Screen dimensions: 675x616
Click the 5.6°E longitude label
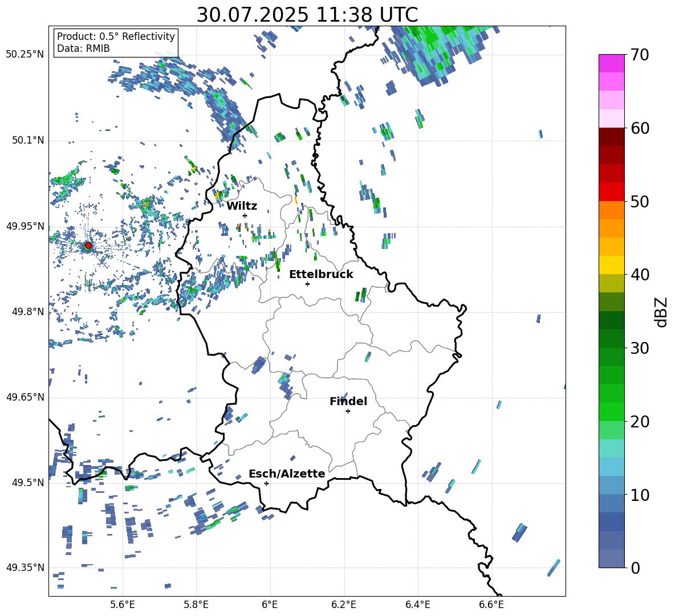(x=123, y=605)
